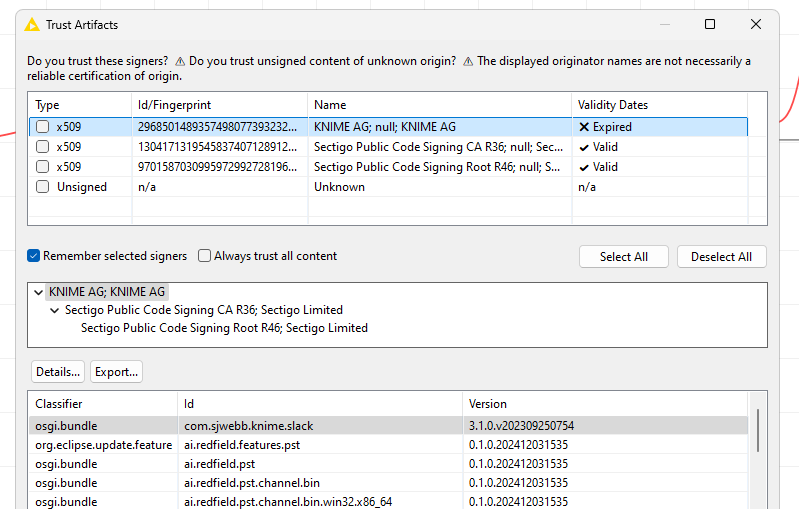Click the Classifier column header
The width and height of the screenshot is (799, 509).
pos(103,404)
